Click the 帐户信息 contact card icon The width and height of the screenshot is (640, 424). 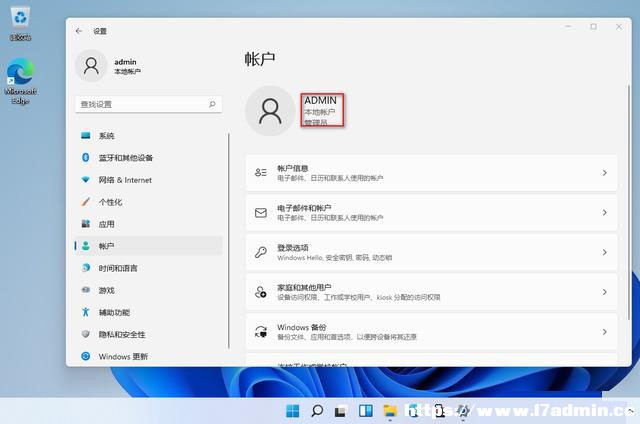261,172
